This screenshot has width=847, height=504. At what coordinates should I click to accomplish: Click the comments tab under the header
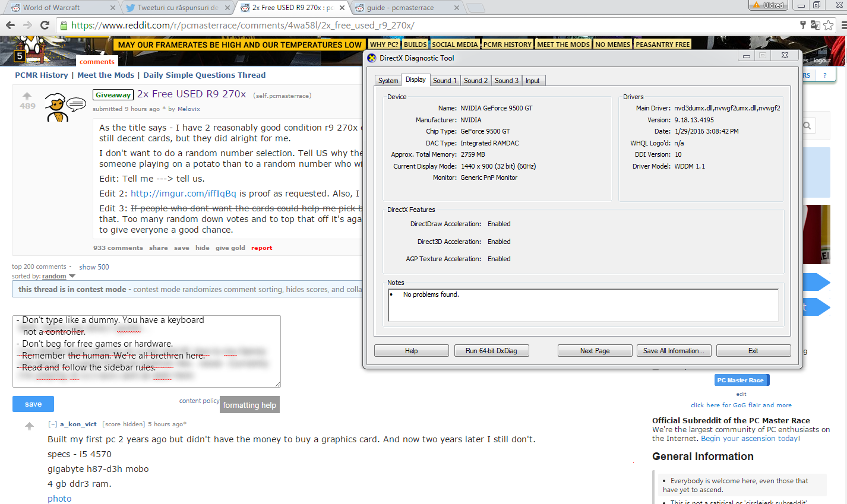click(x=97, y=61)
